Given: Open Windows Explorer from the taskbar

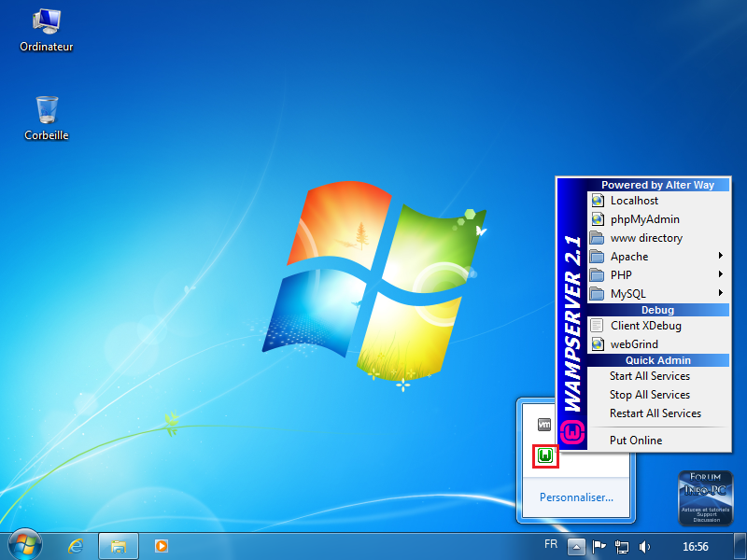Looking at the screenshot, I should click(x=119, y=546).
